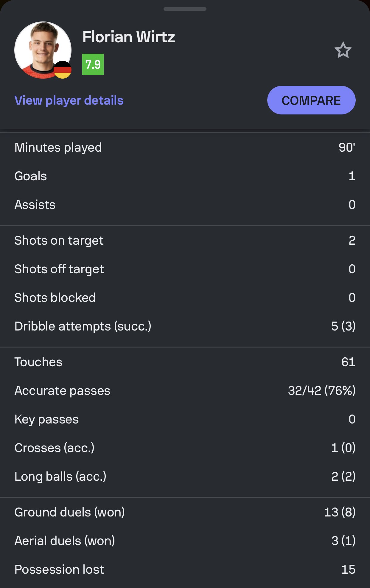Select the Ground duels (won) row
This screenshot has height=588, width=370.
point(185,512)
